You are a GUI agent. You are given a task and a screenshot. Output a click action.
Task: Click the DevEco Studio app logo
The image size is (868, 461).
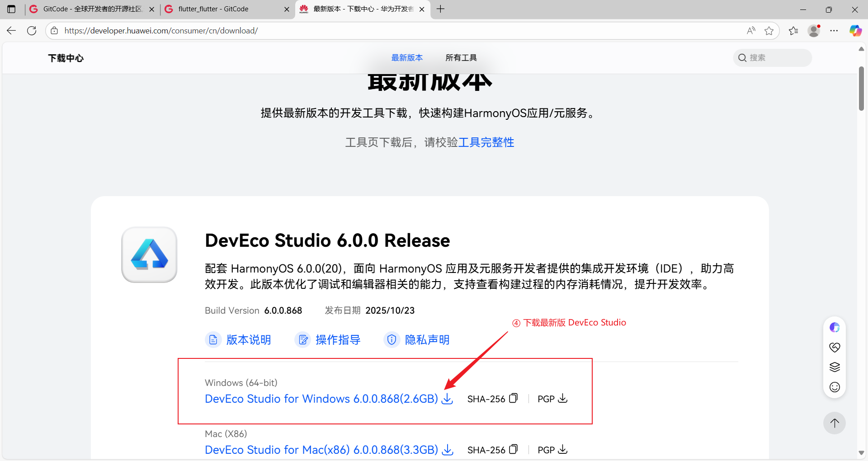149,254
